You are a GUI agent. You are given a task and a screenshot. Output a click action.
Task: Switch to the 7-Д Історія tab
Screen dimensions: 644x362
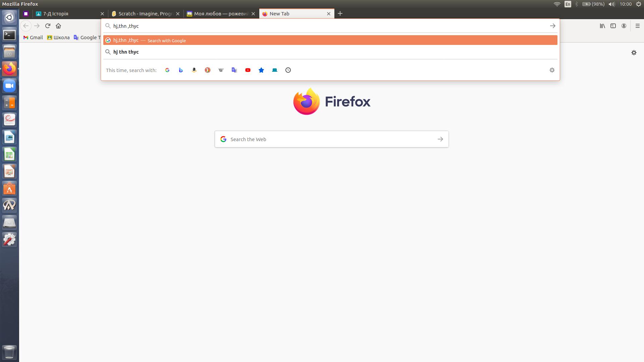pyautogui.click(x=70, y=14)
